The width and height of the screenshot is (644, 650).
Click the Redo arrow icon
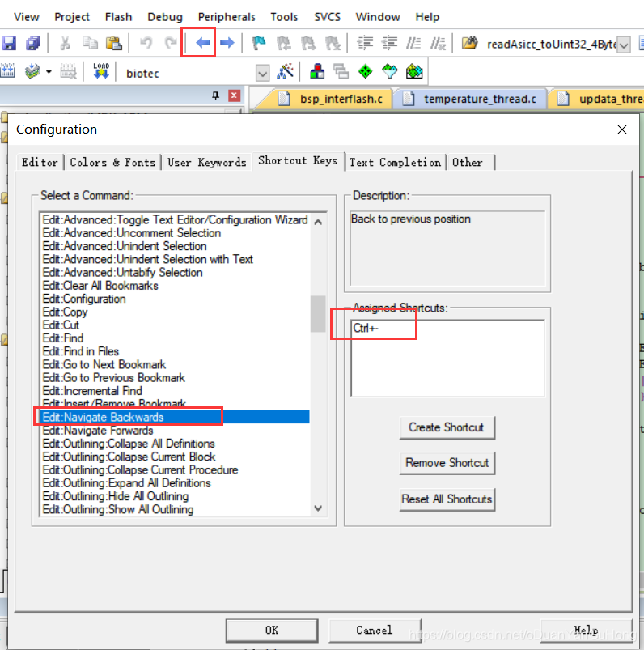[x=171, y=43]
